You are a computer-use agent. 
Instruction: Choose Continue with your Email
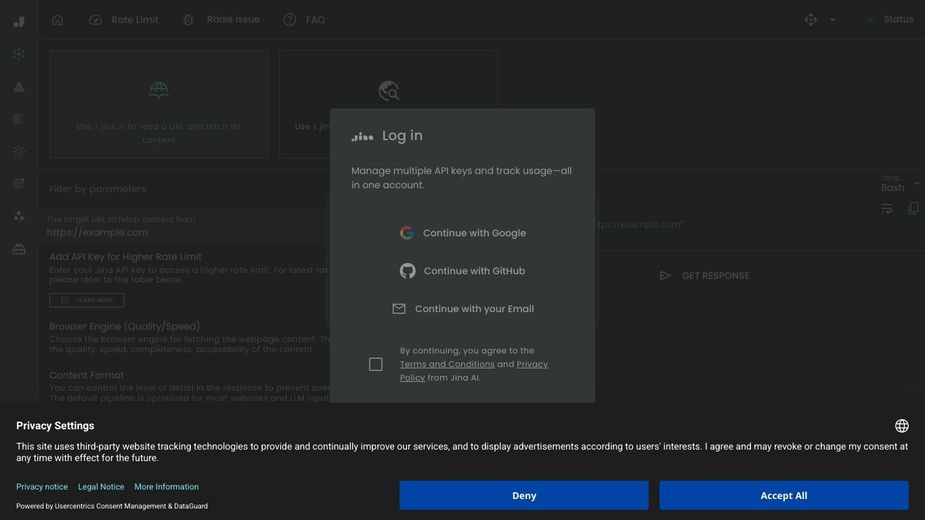tap(463, 309)
